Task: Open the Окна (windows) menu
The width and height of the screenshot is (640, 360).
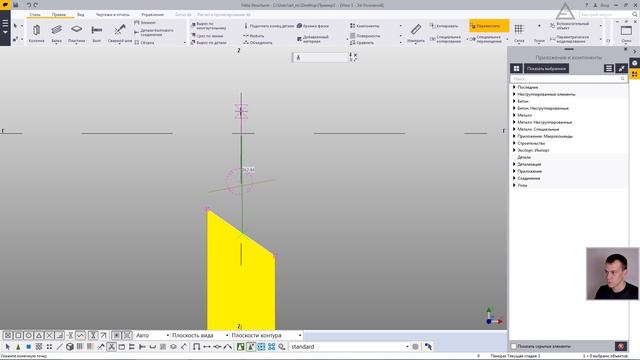Action: point(626,33)
